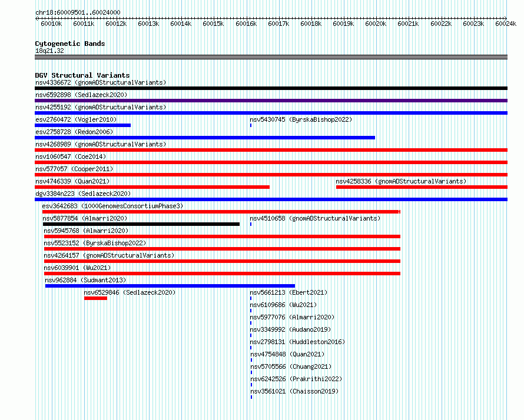Click the nsv5523152 ByrskaBishop2022 label
The image size is (524, 420).
(x=95, y=243)
